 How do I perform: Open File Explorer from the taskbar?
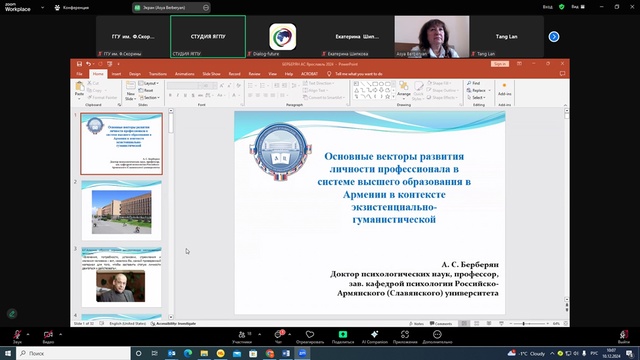204,353
